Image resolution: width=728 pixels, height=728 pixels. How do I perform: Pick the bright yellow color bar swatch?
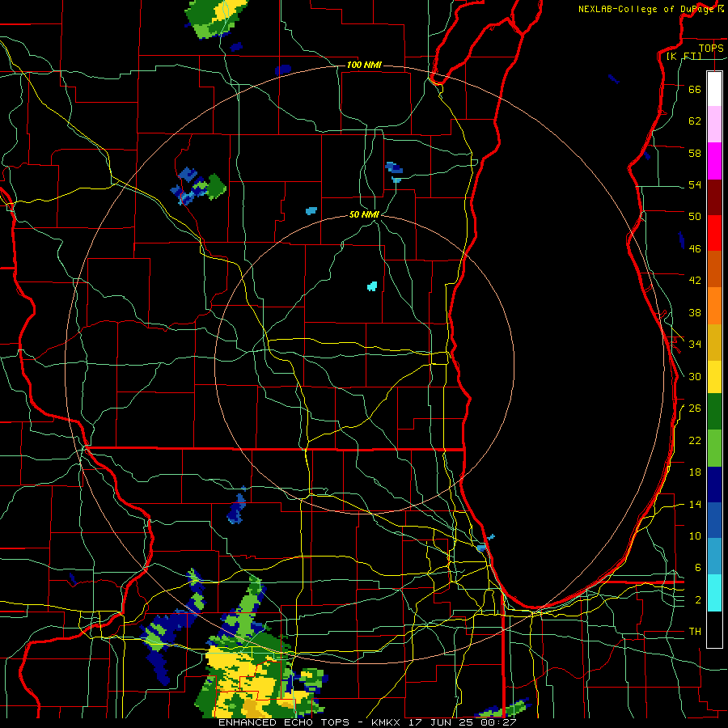coord(714,377)
